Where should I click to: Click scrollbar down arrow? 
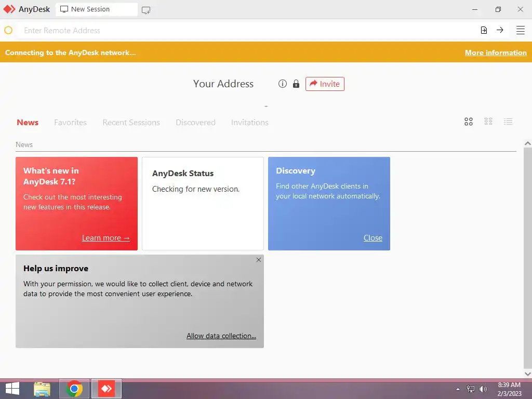(528, 374)
